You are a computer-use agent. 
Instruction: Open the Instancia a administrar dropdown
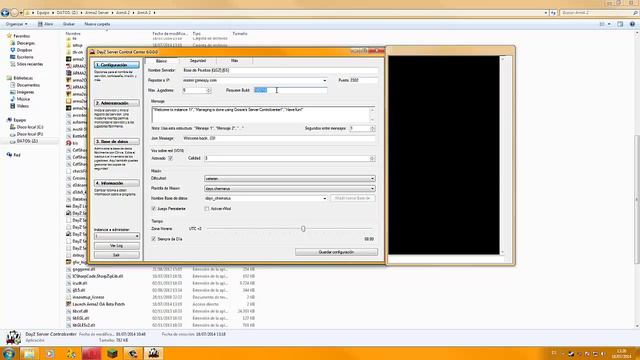tap(117, 236)
